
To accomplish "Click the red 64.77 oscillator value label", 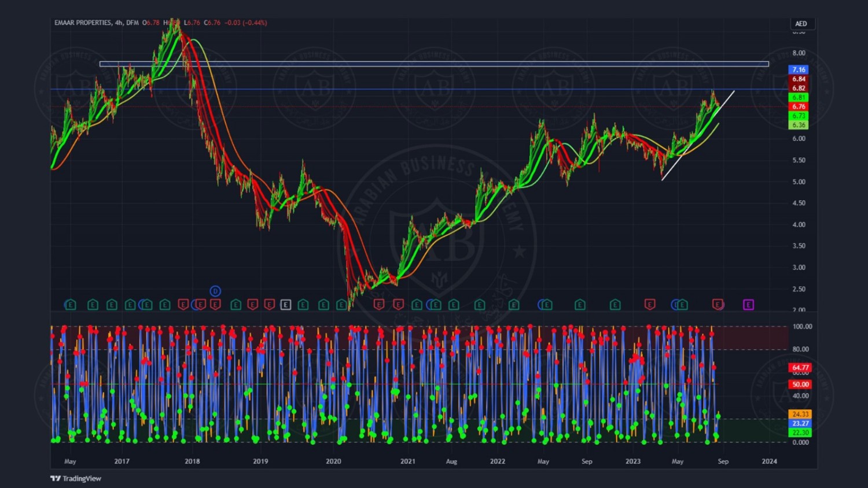I will pos(800,368).
